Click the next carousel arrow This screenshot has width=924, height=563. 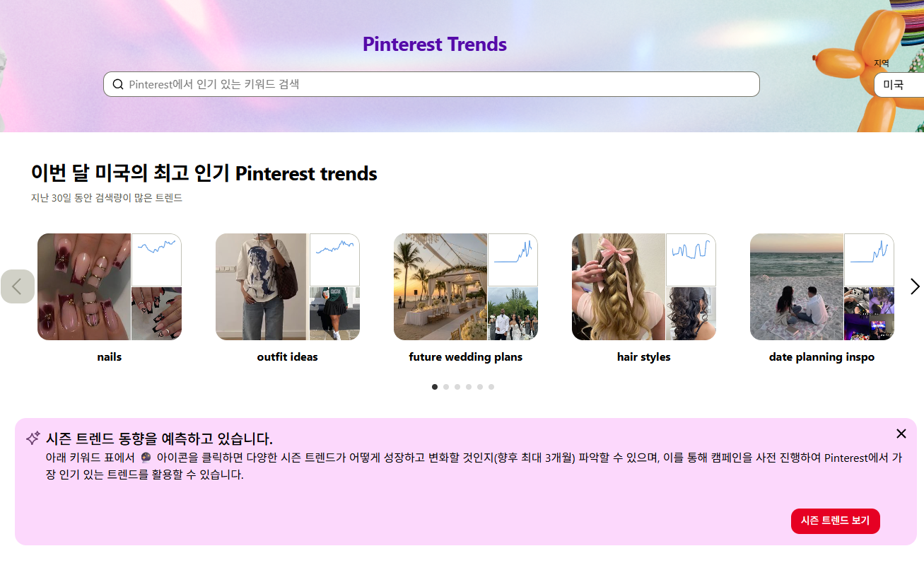pyautogui.click(x=915, y=286)
